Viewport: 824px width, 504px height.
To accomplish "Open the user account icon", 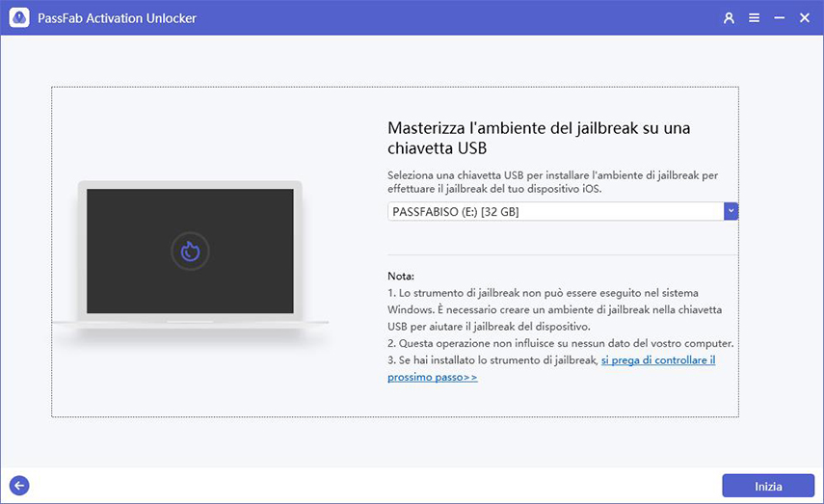I will [729, 18].
